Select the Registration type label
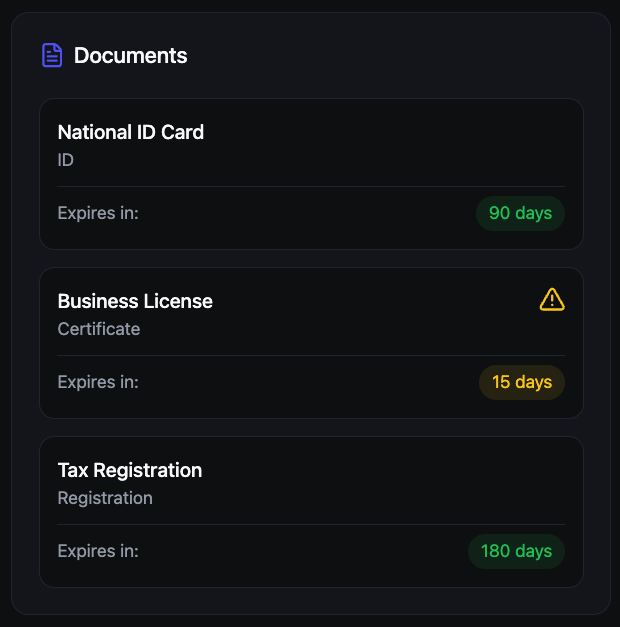The height and width of the screenshot is (627, 620). point(105,498)
